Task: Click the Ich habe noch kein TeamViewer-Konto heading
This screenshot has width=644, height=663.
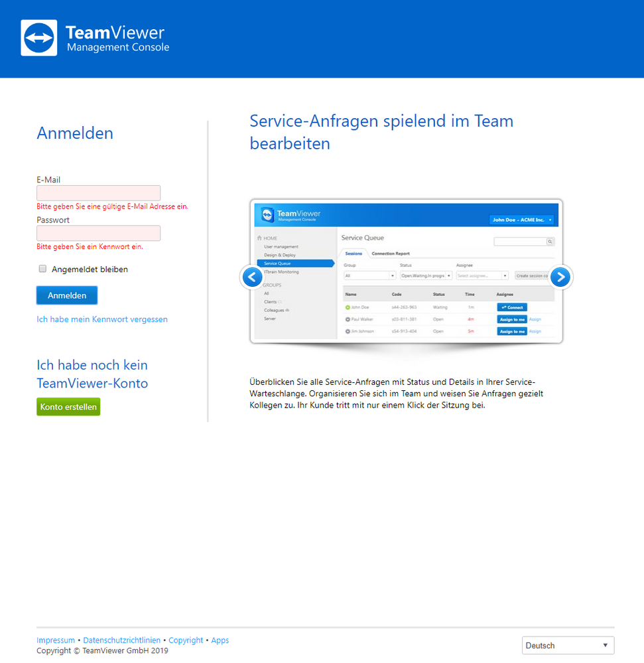Action: 92,374
